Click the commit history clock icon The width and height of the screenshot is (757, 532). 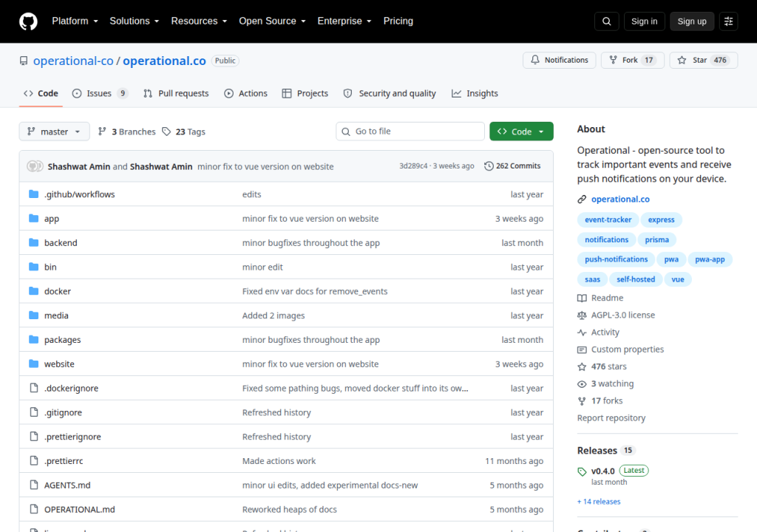489,166
